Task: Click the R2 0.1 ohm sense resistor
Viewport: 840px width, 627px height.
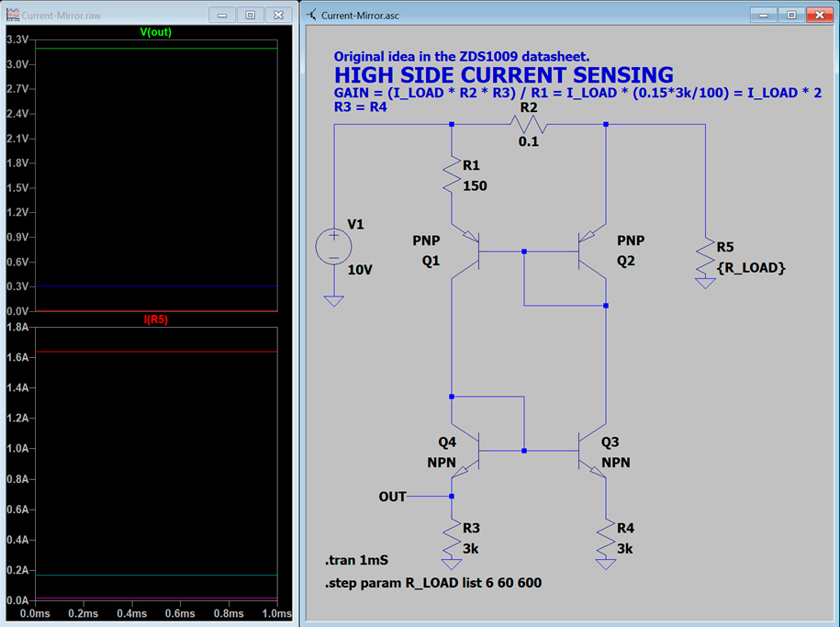Action: click(529, 124)
